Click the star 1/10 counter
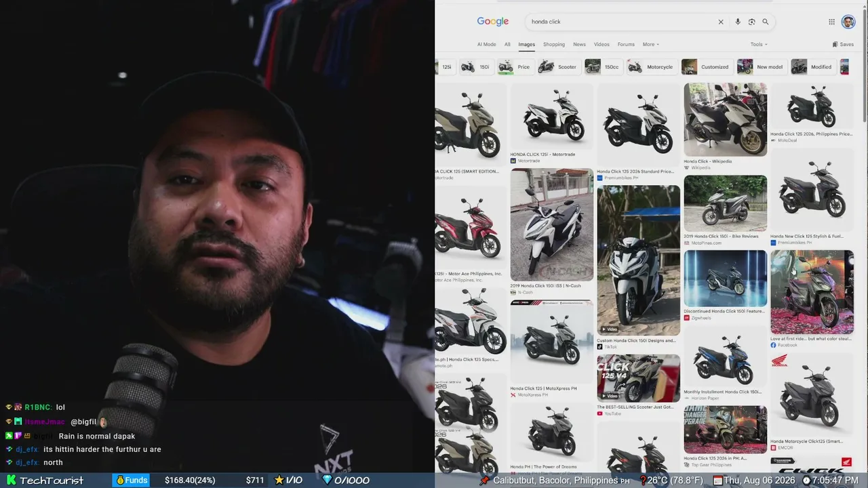The height and width of the screenshot is (488, 868). coord(288,481)
